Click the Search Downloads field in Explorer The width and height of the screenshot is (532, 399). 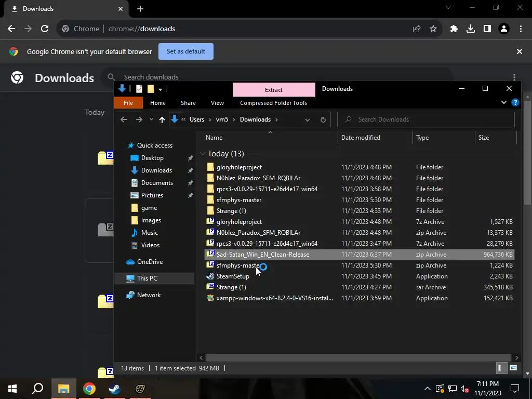[426, 119]
